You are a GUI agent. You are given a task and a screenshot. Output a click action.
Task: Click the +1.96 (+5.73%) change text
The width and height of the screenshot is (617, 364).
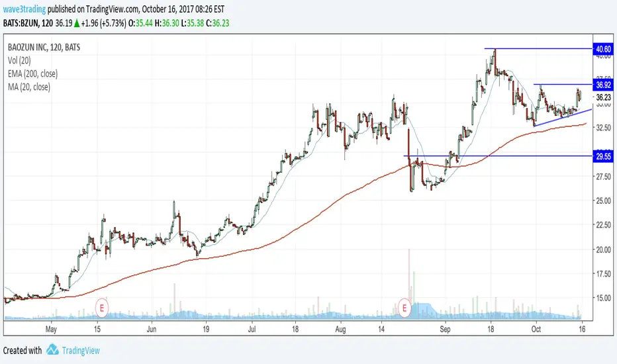[104, 23]
